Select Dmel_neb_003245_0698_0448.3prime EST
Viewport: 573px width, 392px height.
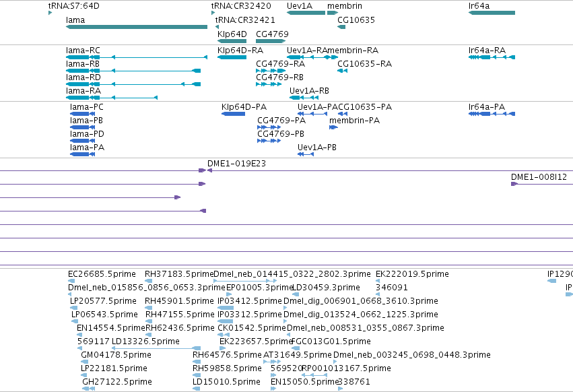coord(412,356)
